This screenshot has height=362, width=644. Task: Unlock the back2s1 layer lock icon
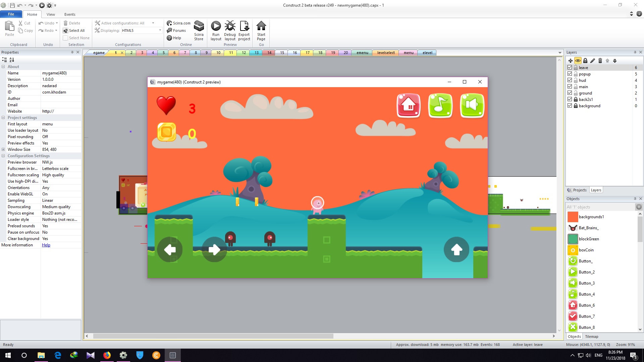576,99
